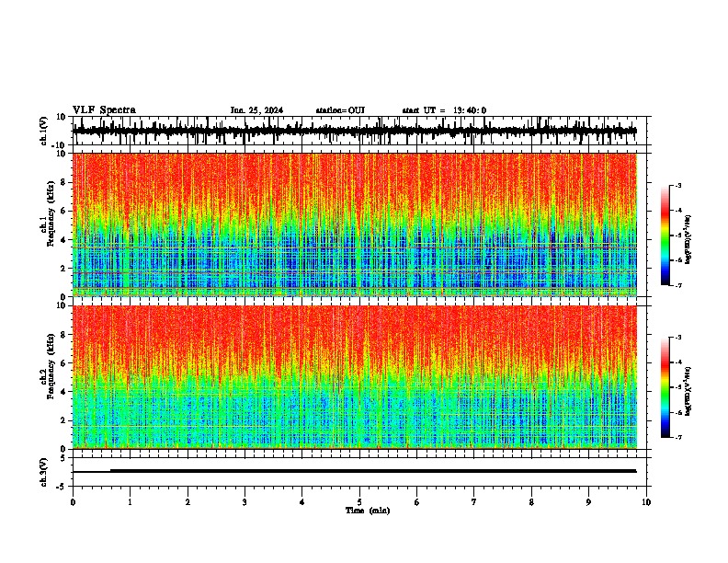
Task: Click time axis tick label "3"
Action: coord(245,502)
